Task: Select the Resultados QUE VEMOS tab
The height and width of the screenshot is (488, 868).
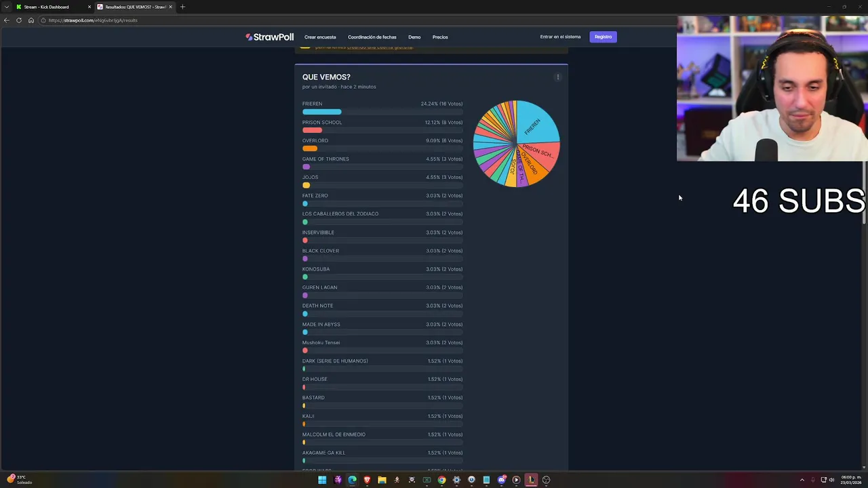Action: tap(134, 7)
